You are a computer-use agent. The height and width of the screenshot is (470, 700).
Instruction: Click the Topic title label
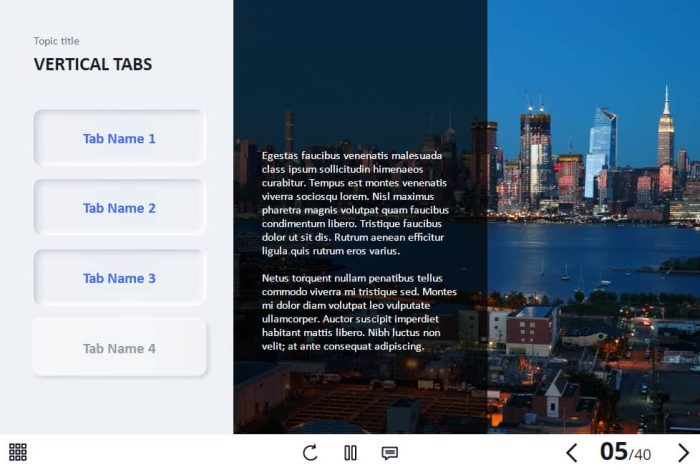(56, 41)
